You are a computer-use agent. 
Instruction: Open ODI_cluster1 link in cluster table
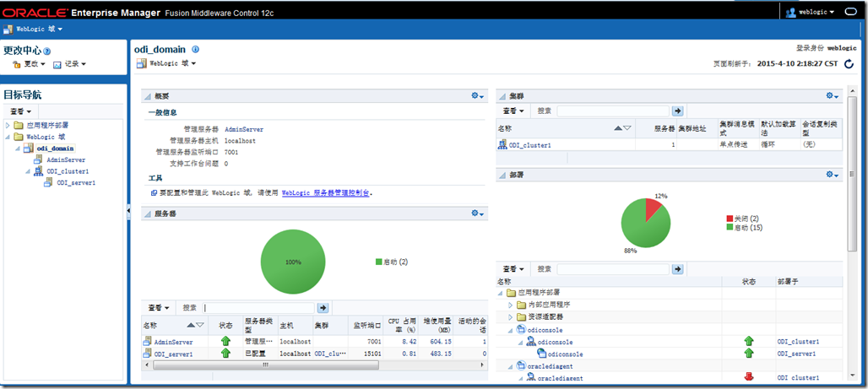coord(529,145)
